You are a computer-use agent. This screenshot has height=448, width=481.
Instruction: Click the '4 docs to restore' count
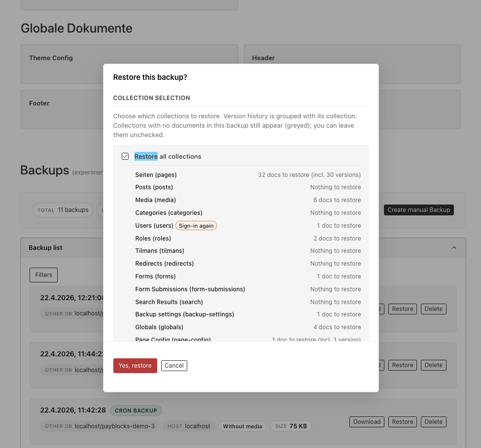337,327
